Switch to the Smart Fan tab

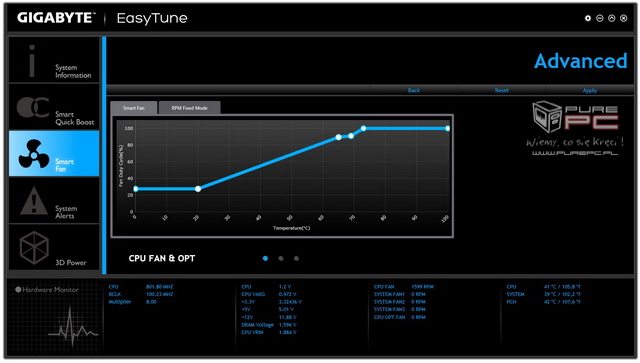[133, 108]
